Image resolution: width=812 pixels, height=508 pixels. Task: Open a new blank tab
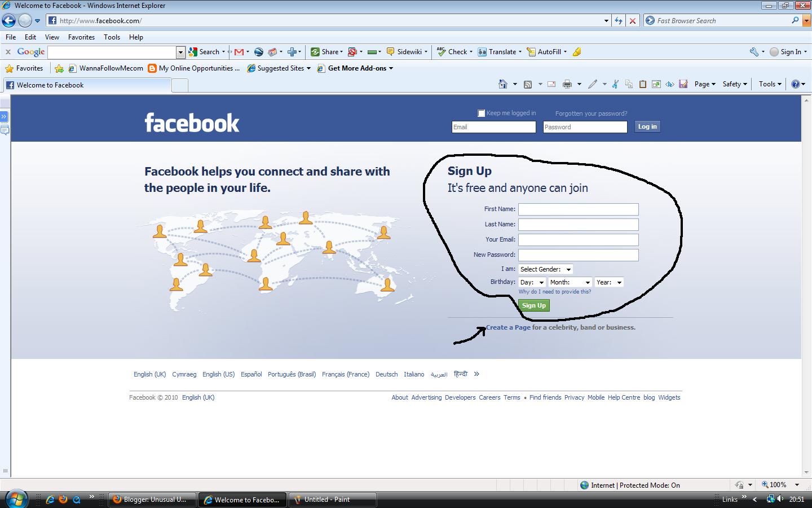pyautogui.click(x=179, y=86)
